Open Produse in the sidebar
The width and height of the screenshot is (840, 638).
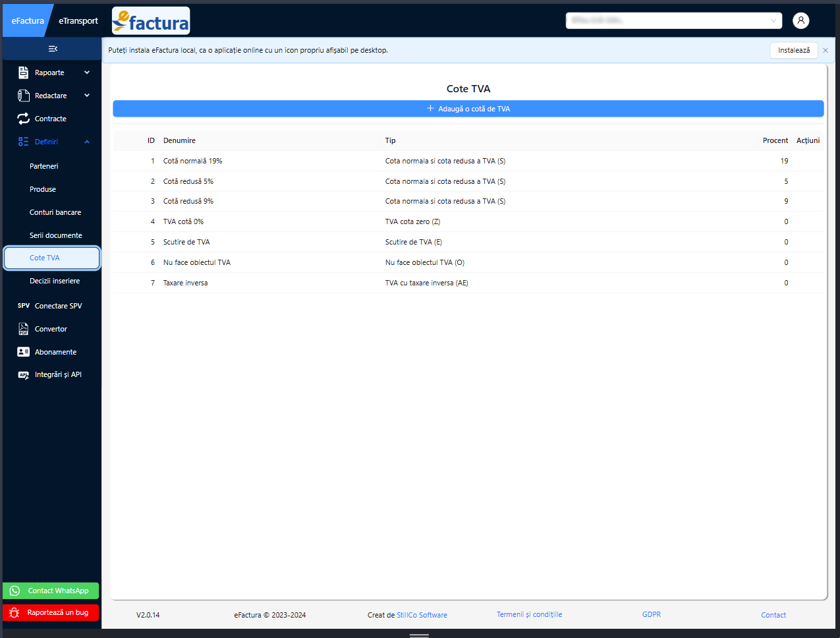point(43,189)
